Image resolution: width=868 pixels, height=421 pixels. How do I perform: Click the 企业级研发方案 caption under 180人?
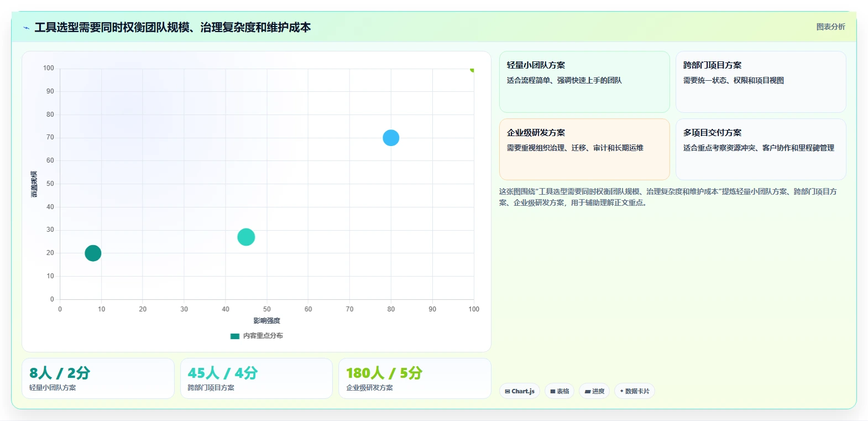(369, 388)
